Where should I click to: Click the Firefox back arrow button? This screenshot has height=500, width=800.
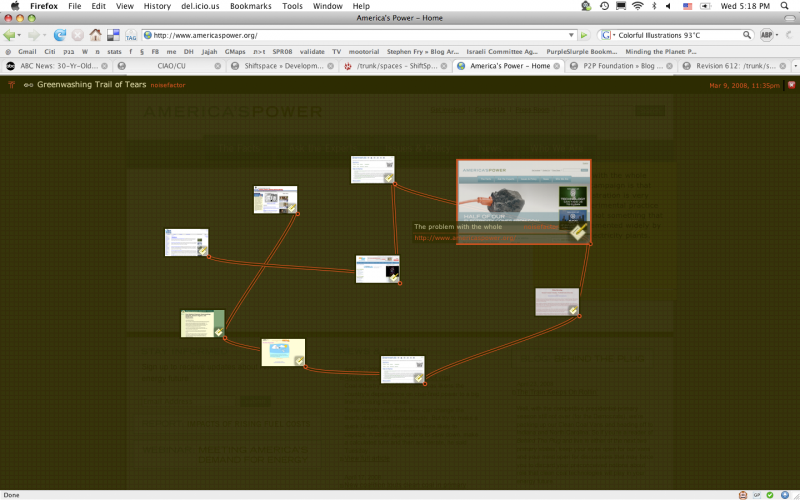point(9,35)
